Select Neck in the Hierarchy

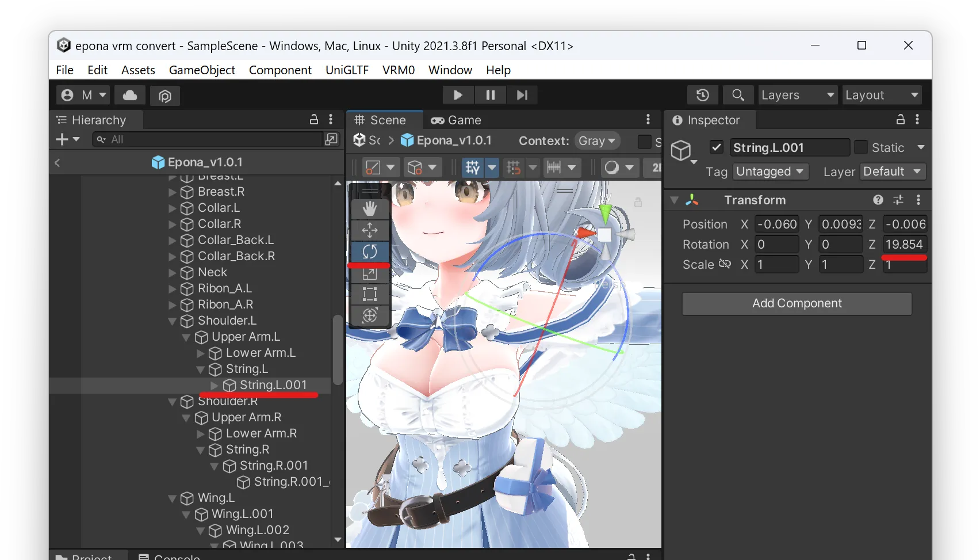coord(212,272)
